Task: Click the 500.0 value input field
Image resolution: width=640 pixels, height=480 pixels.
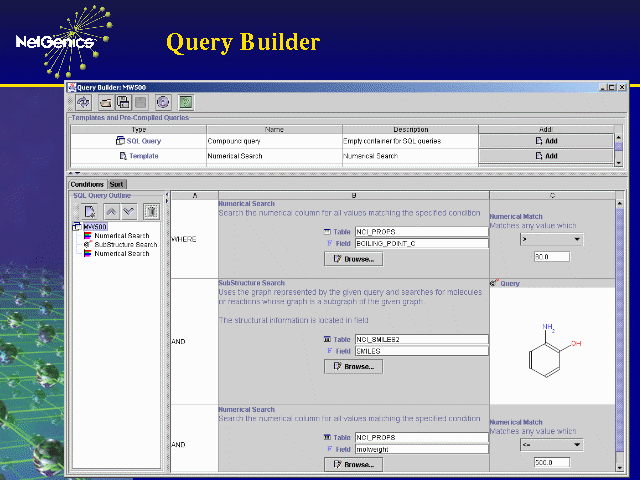Action: 551,462
